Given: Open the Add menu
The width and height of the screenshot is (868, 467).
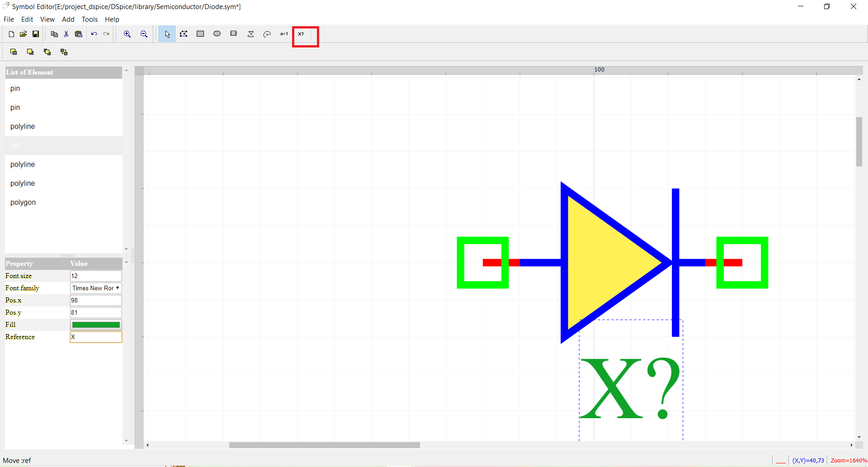Looking at the screenshot, I should click(68, 19).
